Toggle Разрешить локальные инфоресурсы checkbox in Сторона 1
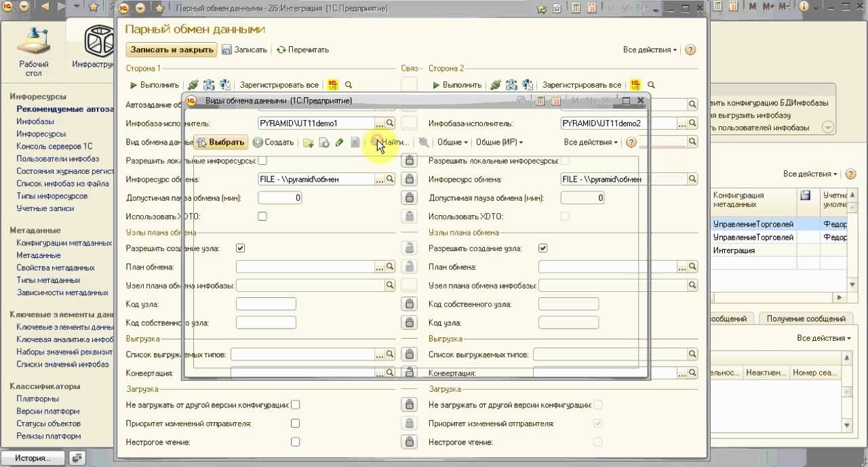The height and width of the screenshot is (467, 868). [262, 161]
